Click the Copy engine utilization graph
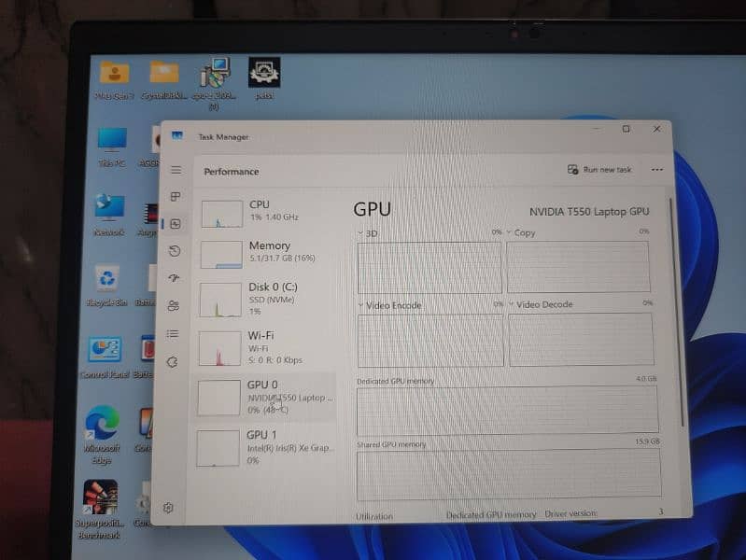The image size is (746, 560). point(579,266)
